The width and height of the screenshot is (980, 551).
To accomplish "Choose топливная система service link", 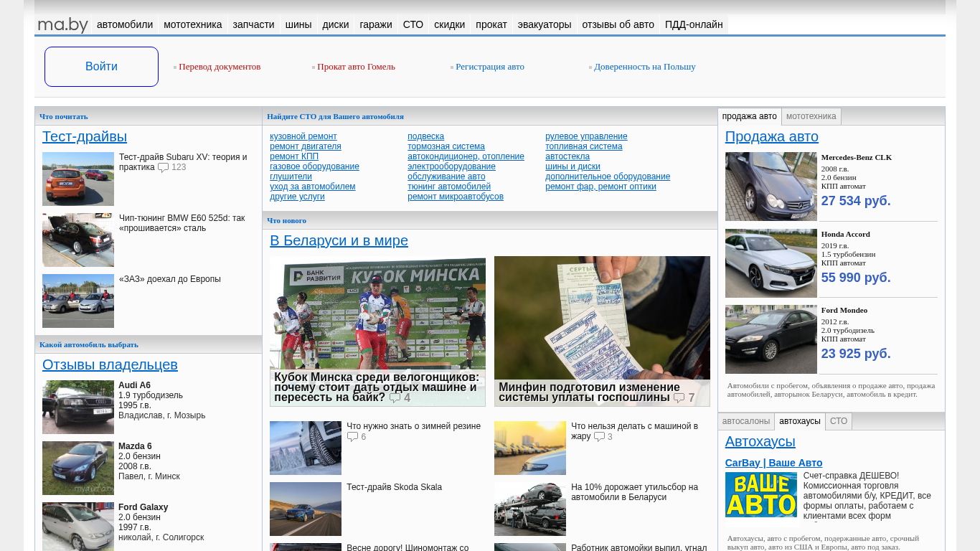I will point(584,146).
